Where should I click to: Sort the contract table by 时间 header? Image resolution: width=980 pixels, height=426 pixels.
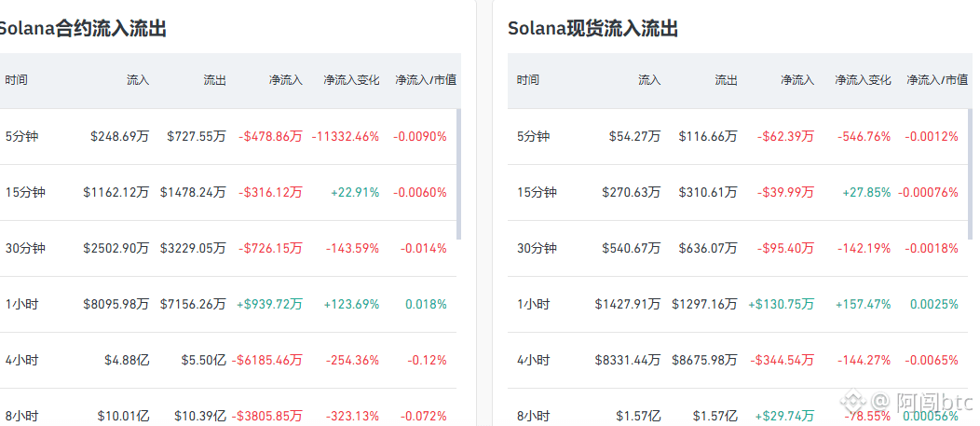point(16,80)
